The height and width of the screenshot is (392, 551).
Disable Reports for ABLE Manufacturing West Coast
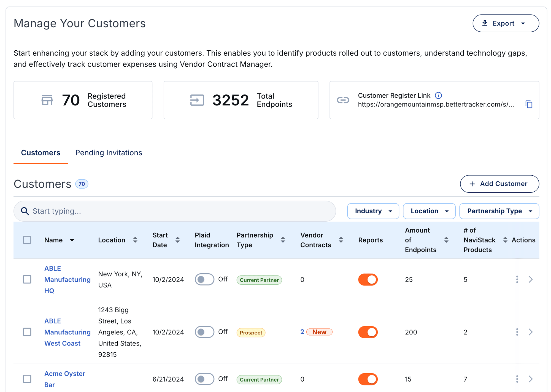pyautogui.click(x=368, y=332)
